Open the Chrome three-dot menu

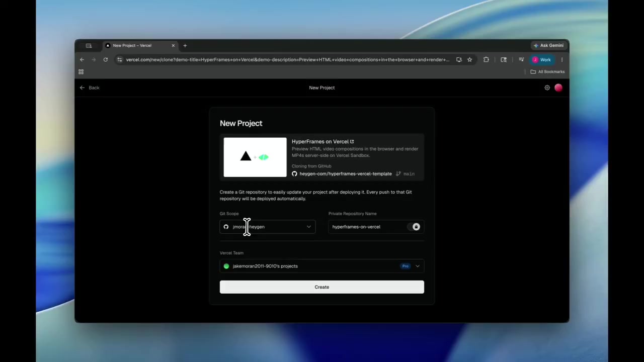(562, 59)
